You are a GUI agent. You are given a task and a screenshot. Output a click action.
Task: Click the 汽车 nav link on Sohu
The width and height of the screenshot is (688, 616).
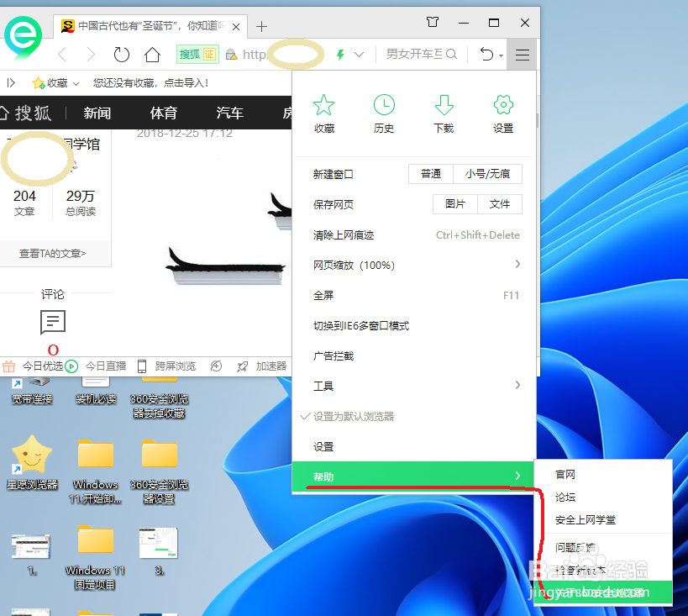tap(230, 113)
